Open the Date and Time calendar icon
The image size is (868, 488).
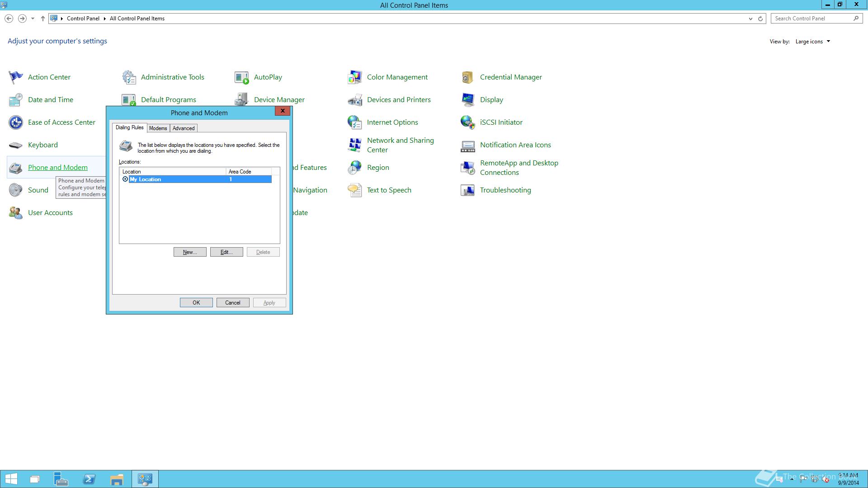coord(16,100)
